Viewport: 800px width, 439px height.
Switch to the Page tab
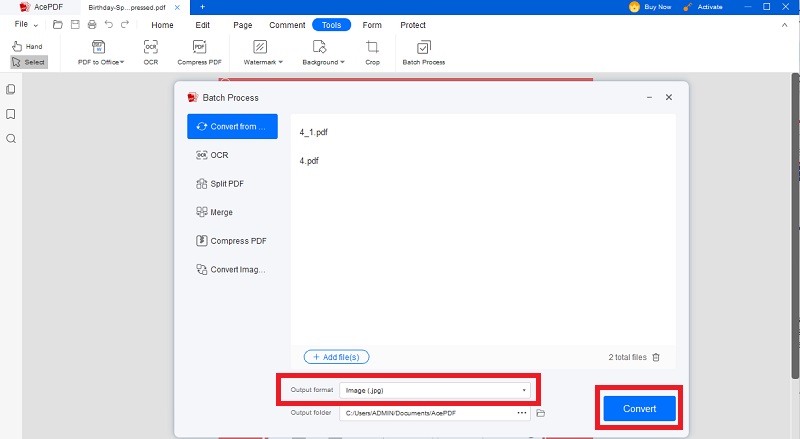[x=243, y=25]
